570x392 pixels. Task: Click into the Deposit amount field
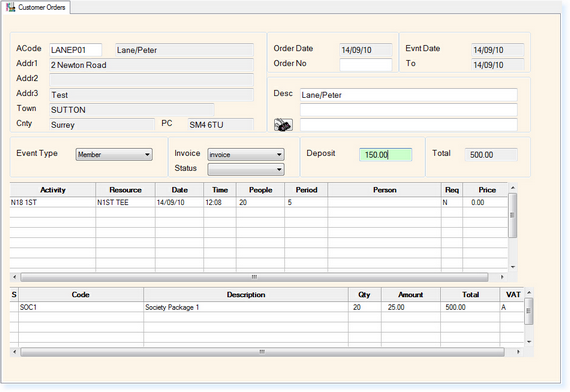(x=385, y=155)
